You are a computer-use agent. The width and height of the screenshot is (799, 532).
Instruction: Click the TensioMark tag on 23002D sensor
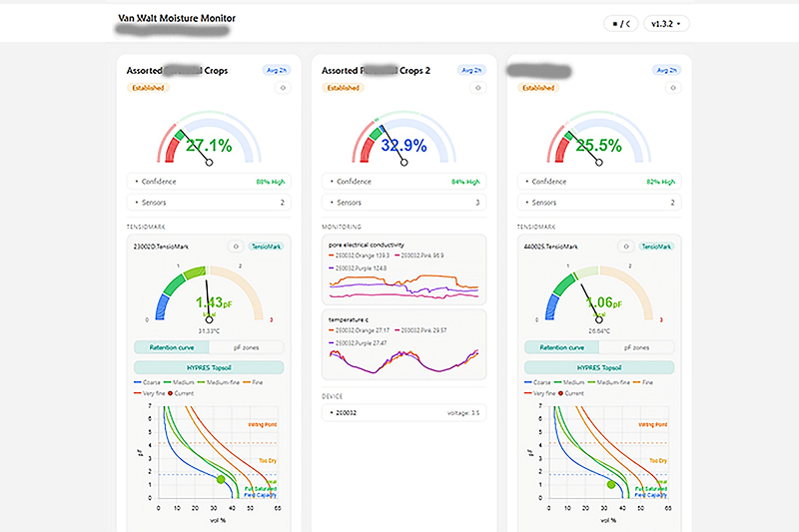[x=266, y=247]
